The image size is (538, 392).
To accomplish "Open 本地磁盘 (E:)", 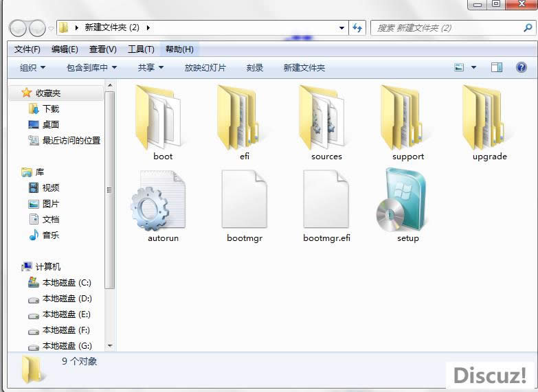I will point(59,314).
